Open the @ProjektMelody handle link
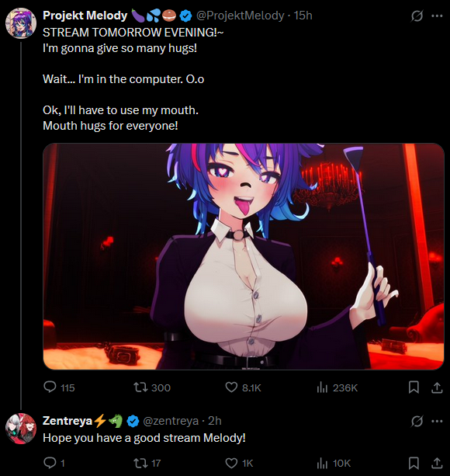The image size is (450, 476). (241, 16)
